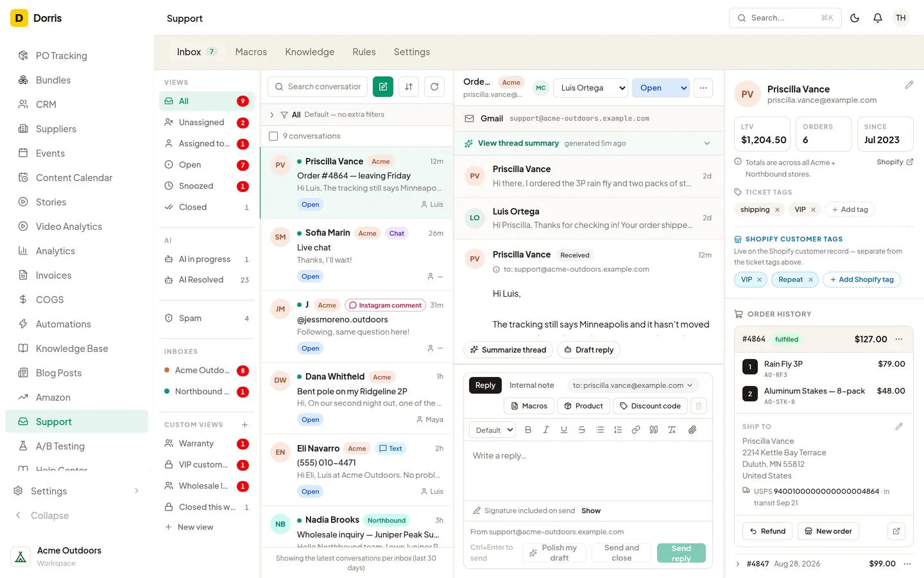Click the insert link icon
Viewport: 924px width, 578px height.
[x=636, y=430]
